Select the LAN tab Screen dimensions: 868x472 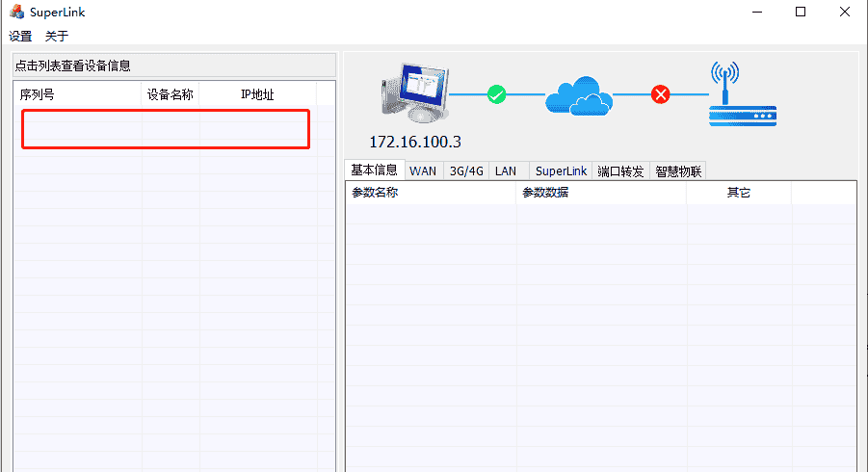click(x=506, y=171)
